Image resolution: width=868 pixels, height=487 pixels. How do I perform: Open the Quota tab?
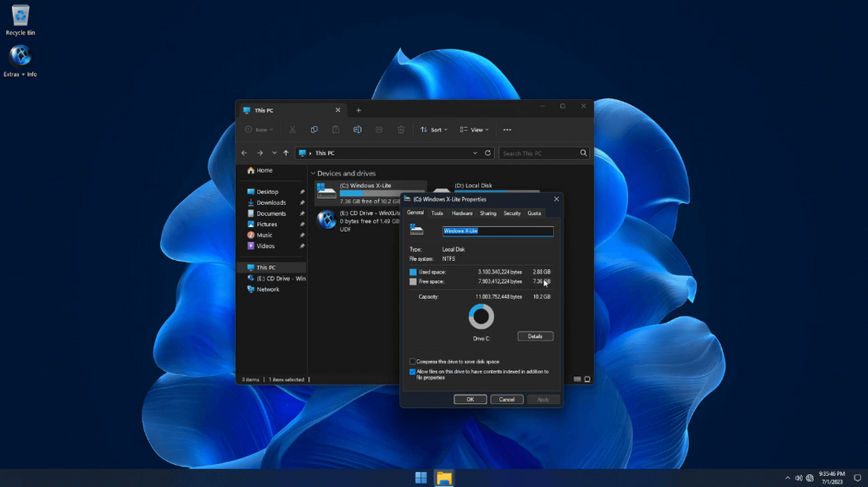534,213
